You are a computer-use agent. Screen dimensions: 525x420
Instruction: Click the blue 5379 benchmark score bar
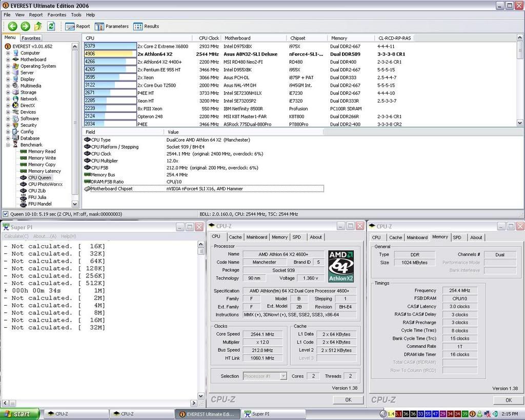(x=110, y=46)
